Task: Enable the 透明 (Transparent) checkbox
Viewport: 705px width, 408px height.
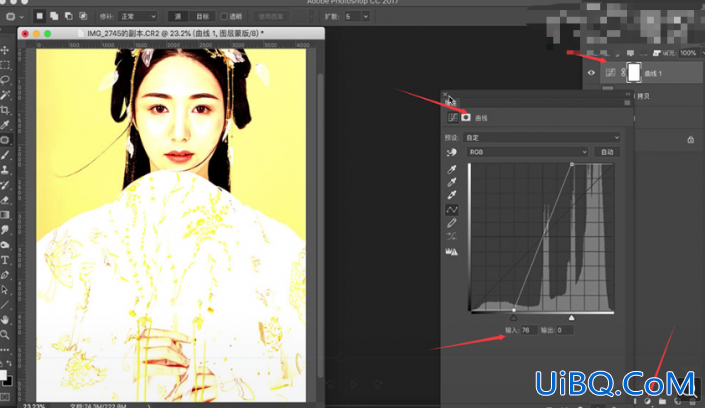Action: tap(224, 17)
